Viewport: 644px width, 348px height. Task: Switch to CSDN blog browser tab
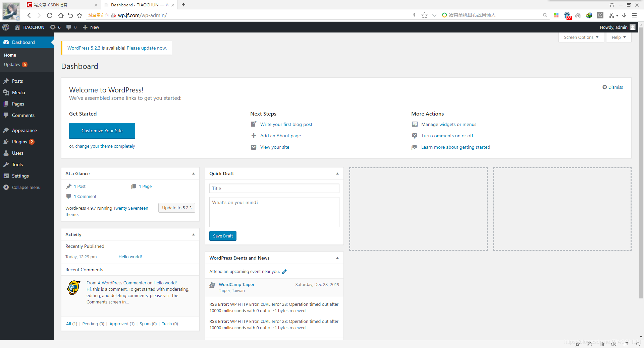click(x=62, y=5)
